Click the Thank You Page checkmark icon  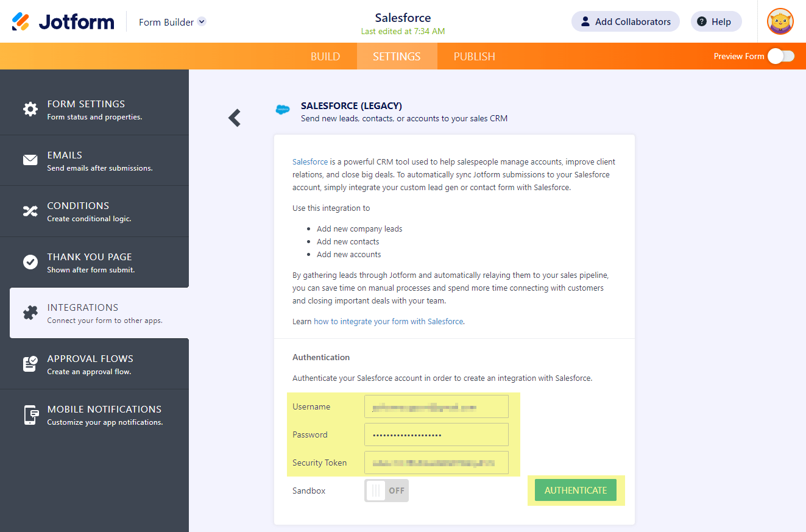30,262
